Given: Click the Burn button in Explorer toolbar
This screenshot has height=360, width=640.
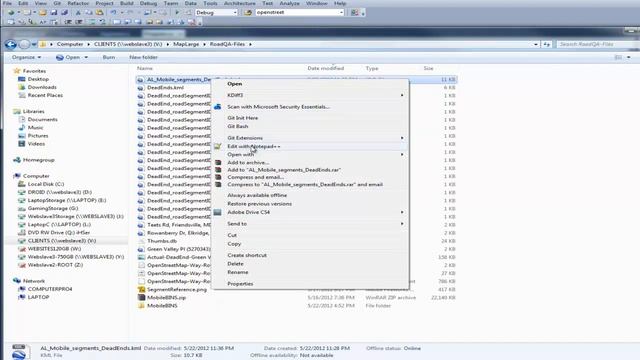Looking at the screenshot, I should tap(109, 58).
